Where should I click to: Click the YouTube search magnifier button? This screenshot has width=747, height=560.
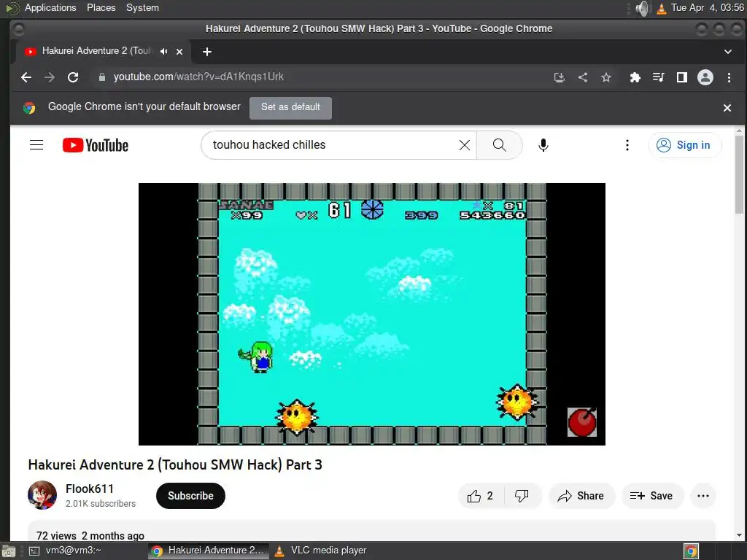click(x=499, y=145)
